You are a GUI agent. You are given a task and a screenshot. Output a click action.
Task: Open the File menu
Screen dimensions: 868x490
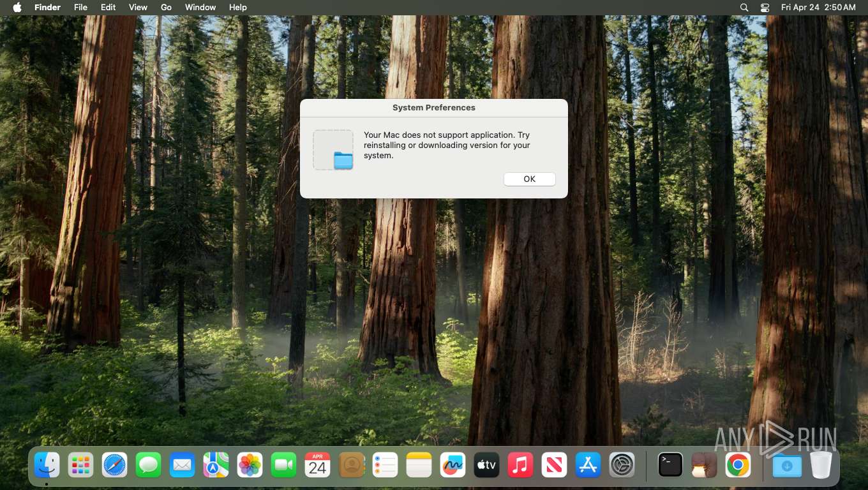(x=80, y=8)
